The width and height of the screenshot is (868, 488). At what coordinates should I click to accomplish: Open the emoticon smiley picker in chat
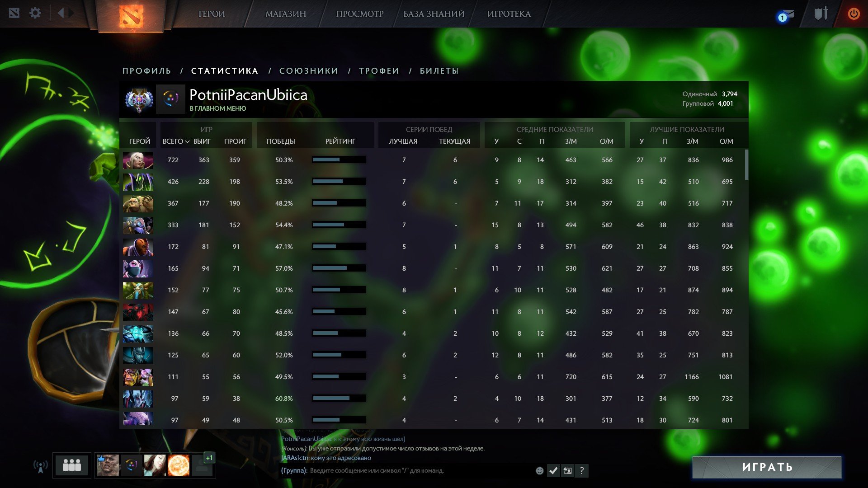pyautogui.click(x=539, y=471)
